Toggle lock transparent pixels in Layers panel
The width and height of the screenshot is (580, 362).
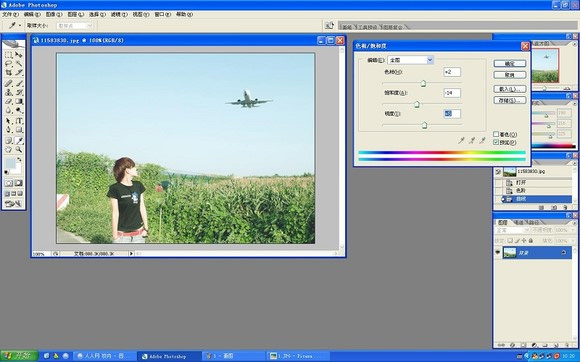click(x=510, y=241)
